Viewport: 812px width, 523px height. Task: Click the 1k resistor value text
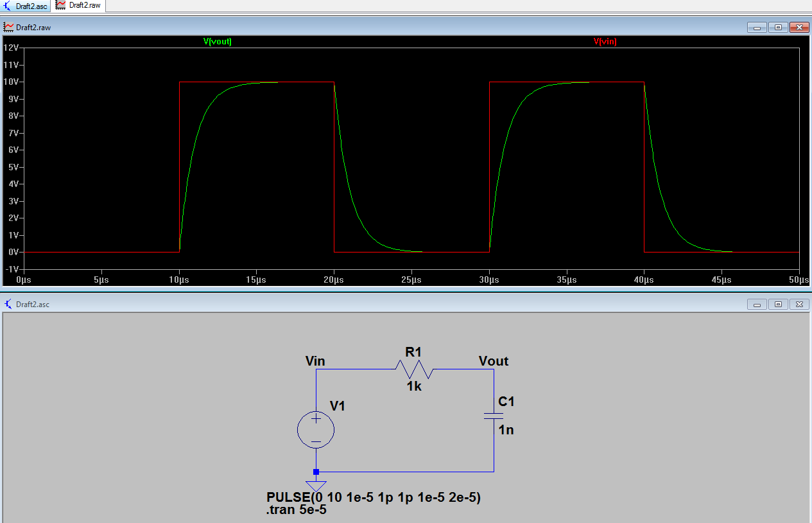point(414,386)
